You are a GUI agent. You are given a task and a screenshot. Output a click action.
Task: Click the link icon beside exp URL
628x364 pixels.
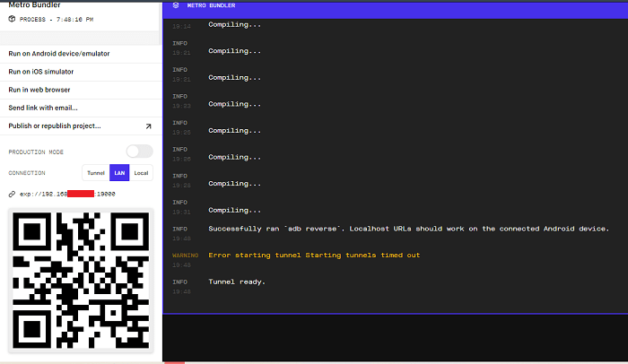(12, 195)
